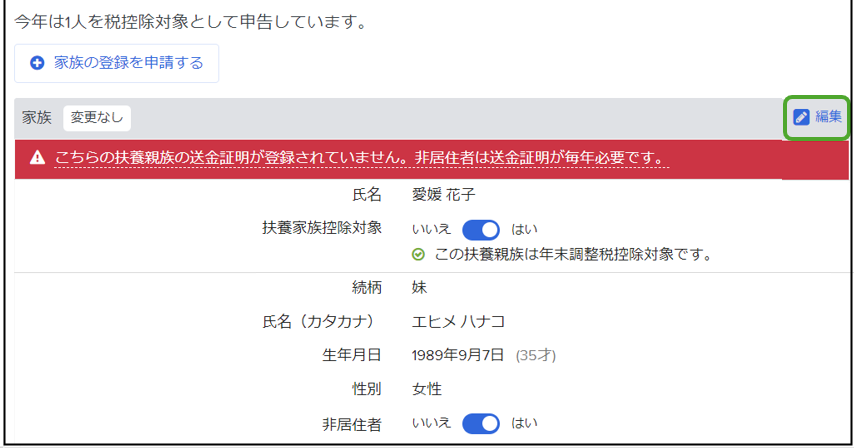Click the katakana name エヒメ ハナコ
Screen dimensions: 854x448
coord(459,322)
